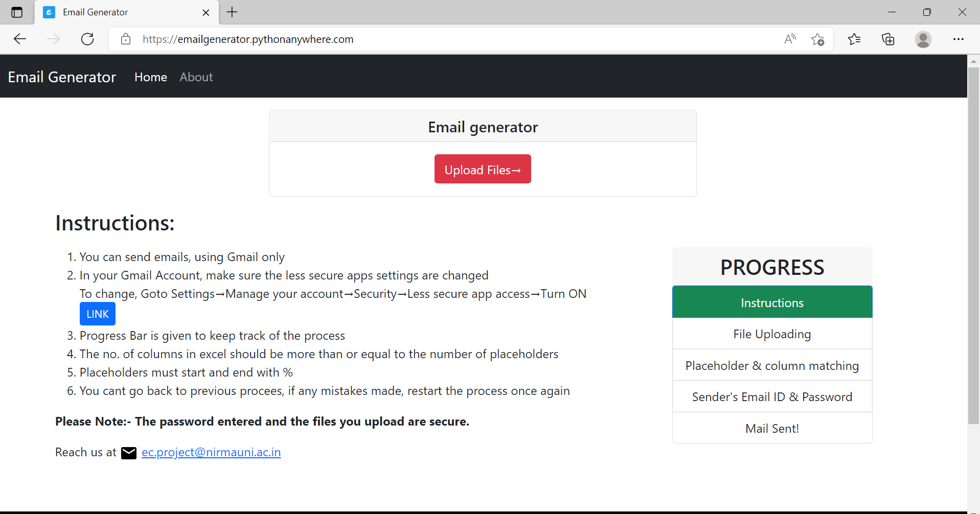Screen dimensions: 980x514
Task: Open the Favorites list icon
Action: [x=854, y=39]
